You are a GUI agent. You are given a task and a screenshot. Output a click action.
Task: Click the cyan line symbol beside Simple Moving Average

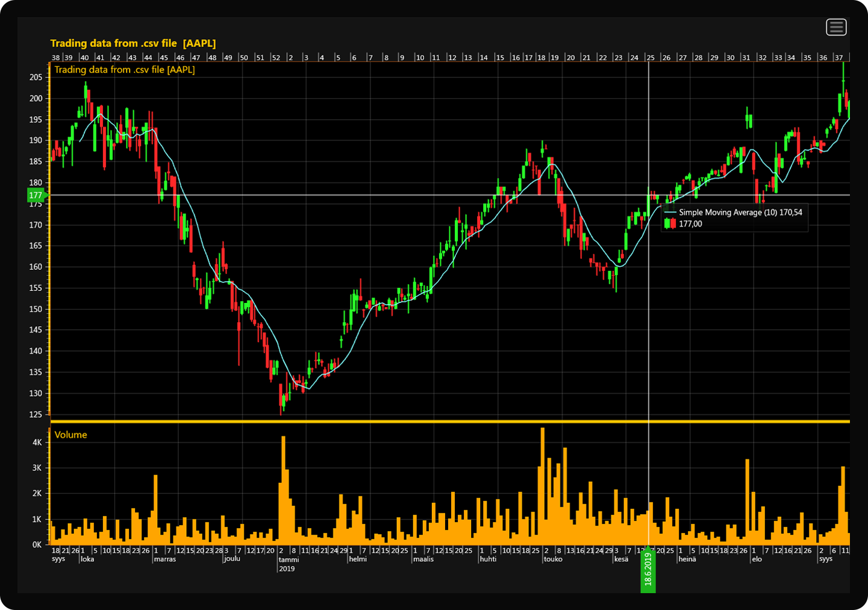pos(670,213)
